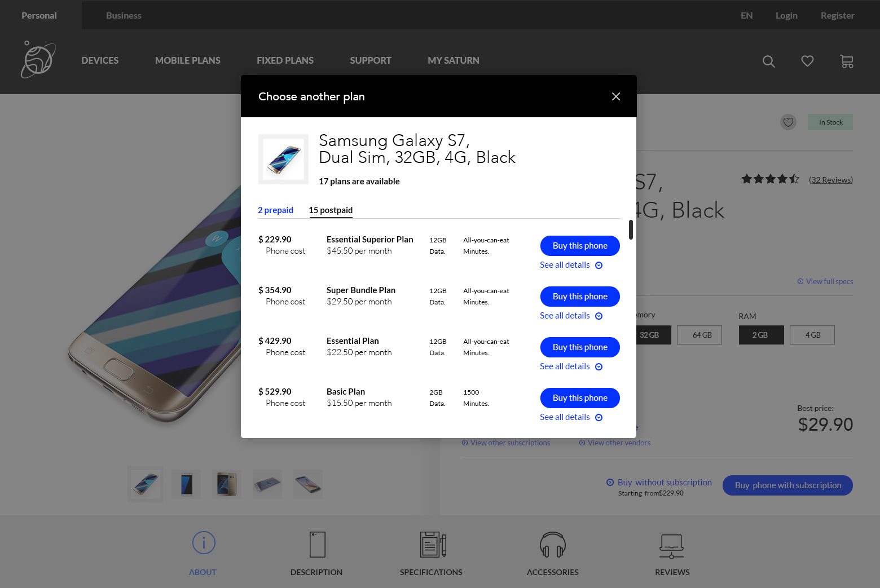Open the Reviews laptop icon section
Screen dimensions: 880x588
tap(671, 545)
